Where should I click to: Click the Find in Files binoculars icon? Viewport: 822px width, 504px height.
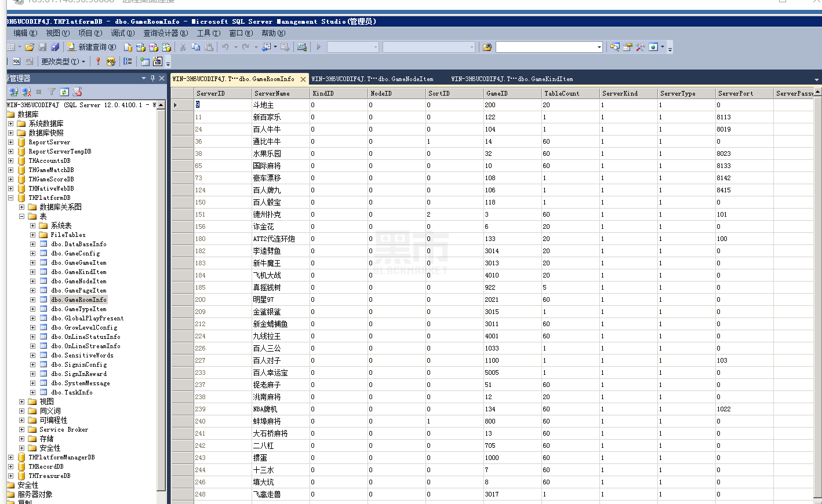pos(487,47)
